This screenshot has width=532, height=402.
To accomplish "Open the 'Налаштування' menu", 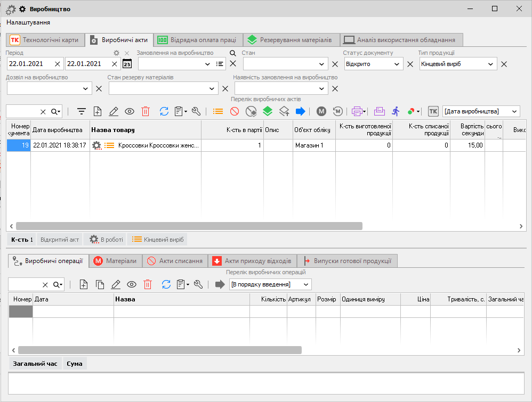I will coord(28,23).
